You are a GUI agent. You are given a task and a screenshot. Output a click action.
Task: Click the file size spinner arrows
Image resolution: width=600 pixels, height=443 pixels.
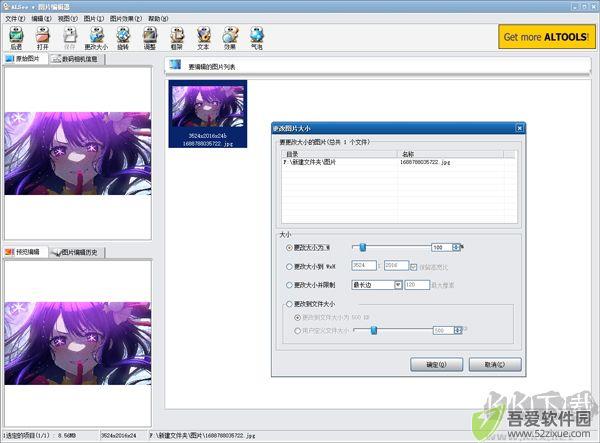[458, 330]
